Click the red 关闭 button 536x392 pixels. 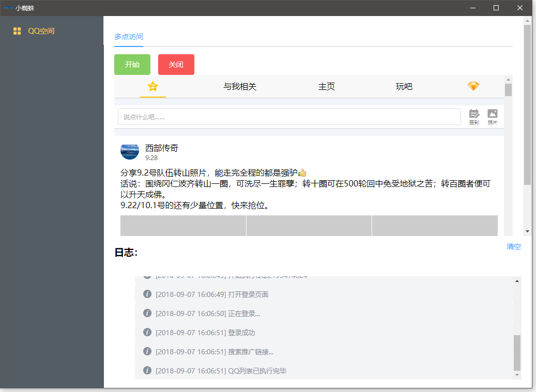(176, 65)
